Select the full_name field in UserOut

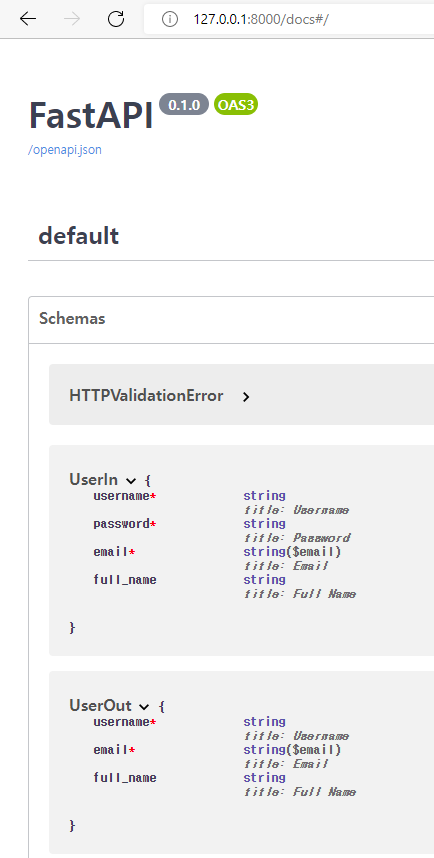[x=125, y=778]
